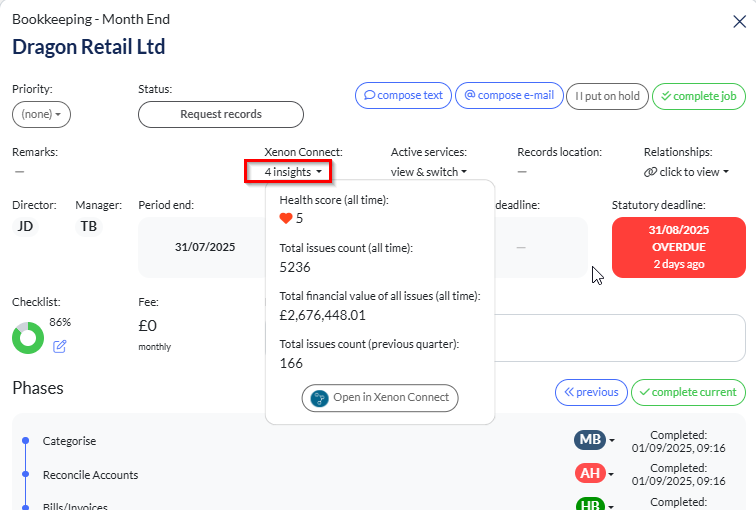Click the checklist progress donut chart
This screenshot has width=756, height=510.
27,337
